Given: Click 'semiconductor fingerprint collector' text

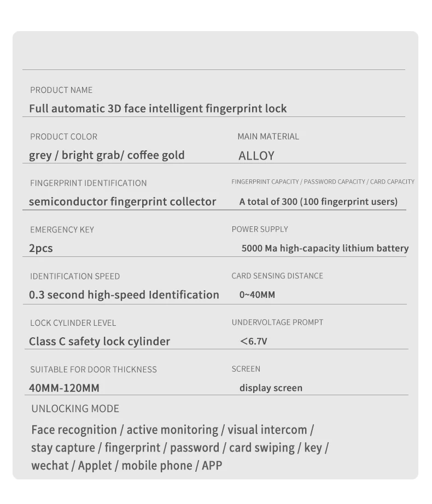Looking at the screenshot, I should [122, 202].
